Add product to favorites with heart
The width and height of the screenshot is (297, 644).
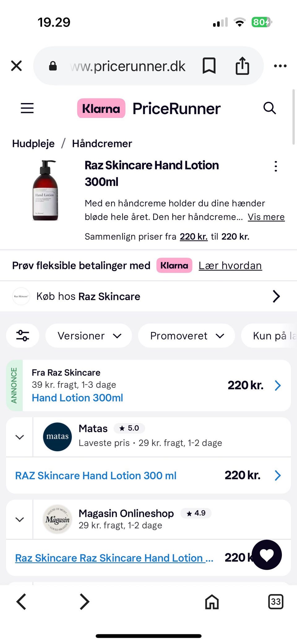(x=267, y=555)
